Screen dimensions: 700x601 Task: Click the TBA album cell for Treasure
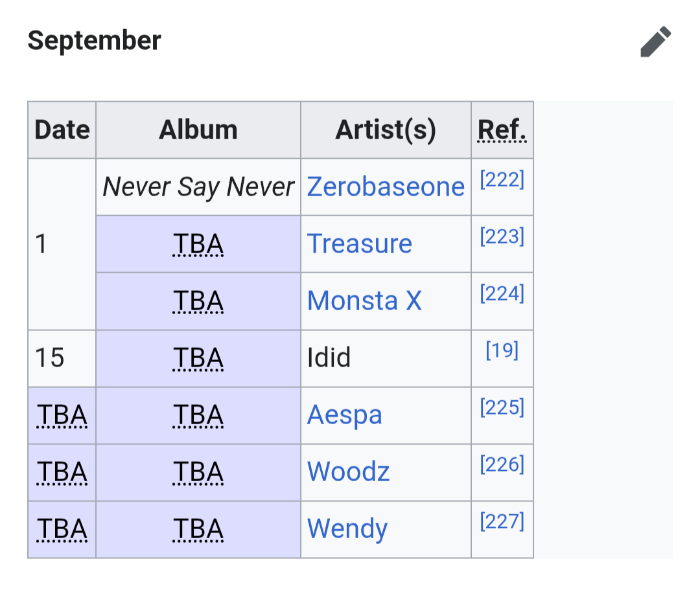pyautogui.click(x=198, y=244)
